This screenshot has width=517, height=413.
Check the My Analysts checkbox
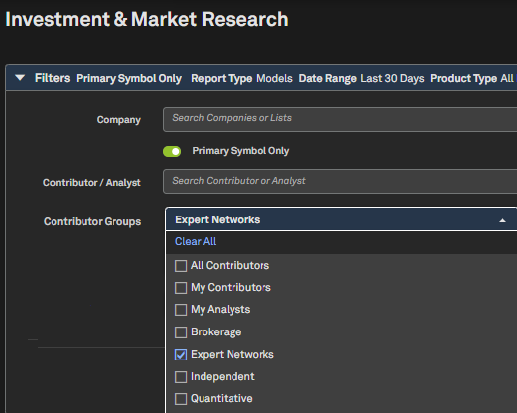181,310
